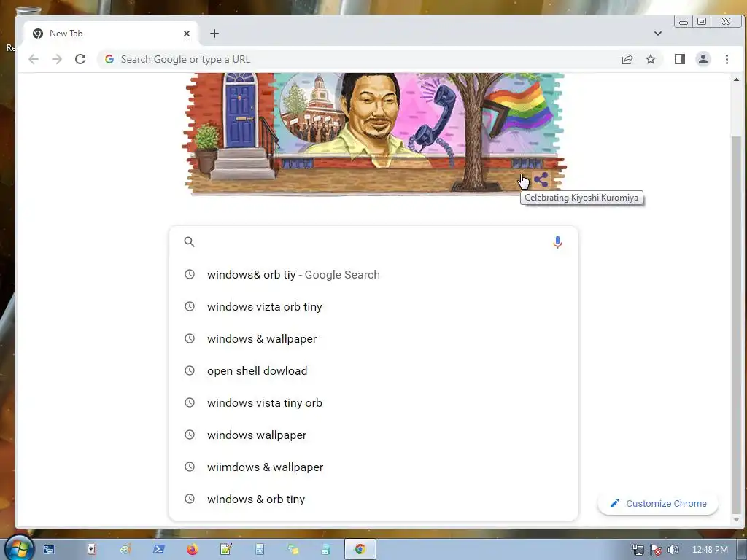
Task: Click the Google logo in the address bar
Action: coord(109,59)
